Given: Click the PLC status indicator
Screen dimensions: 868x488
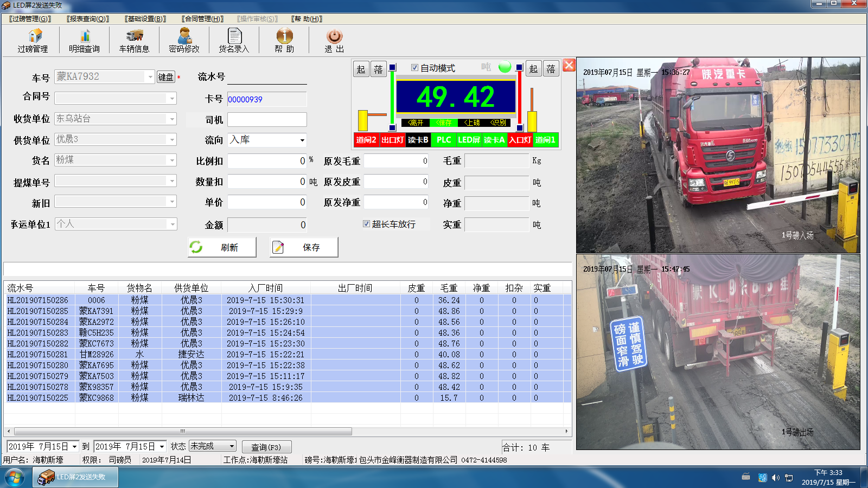Looking at the screenshot, I should tap(444, 140).
